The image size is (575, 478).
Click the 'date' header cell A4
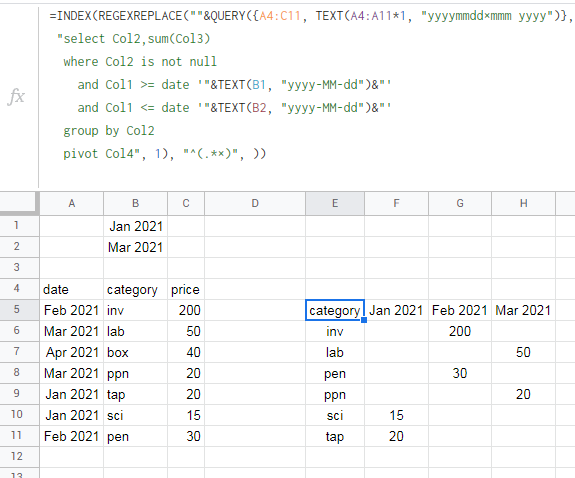point(72,289)
